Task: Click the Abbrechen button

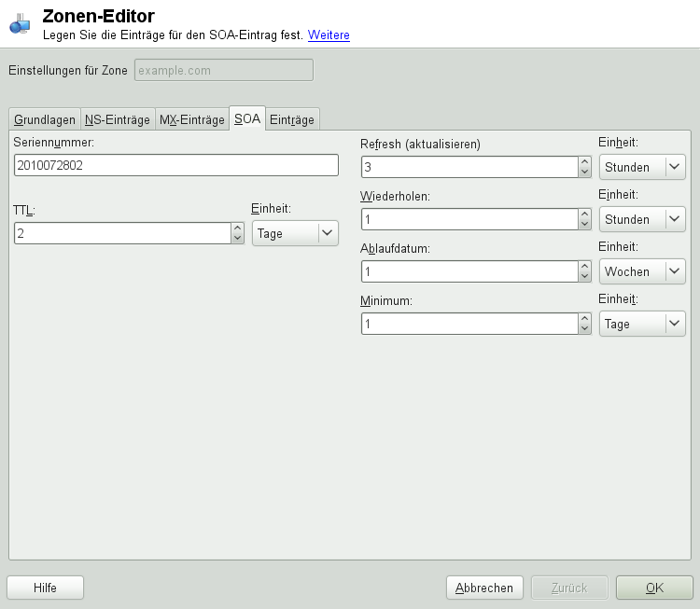Action: [484, 588]
